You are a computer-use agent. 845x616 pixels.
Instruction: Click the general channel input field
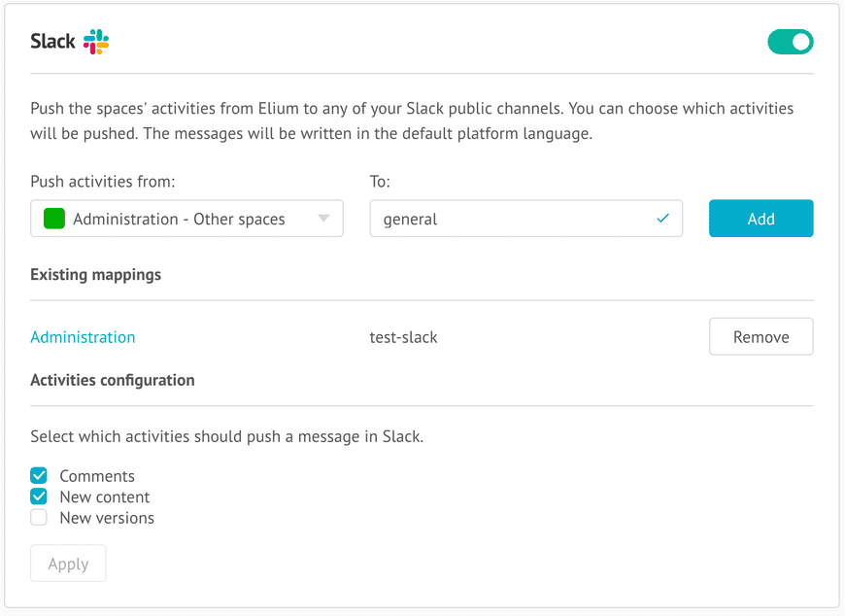click(526, 219)
